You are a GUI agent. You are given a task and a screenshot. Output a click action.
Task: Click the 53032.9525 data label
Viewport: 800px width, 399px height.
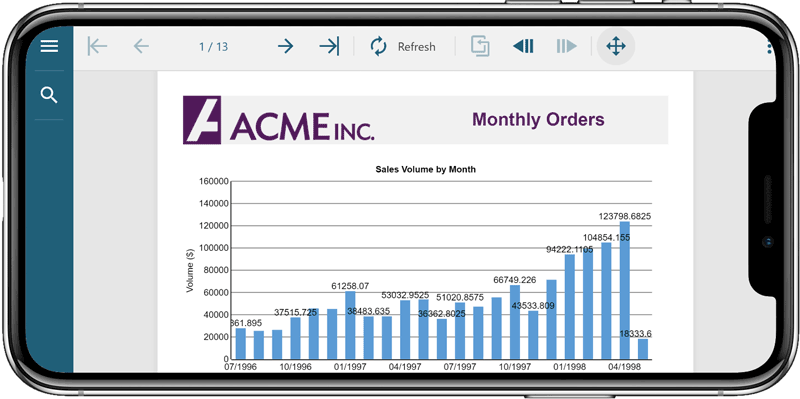406,295
